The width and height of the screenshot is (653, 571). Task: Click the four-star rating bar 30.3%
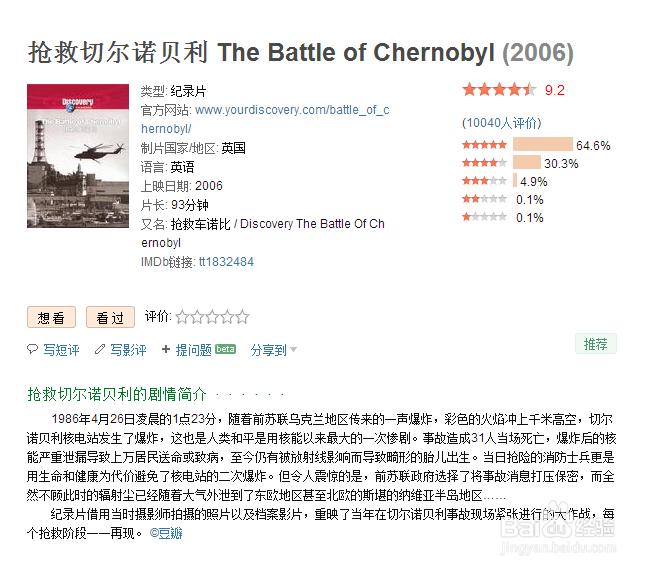pyautogui.click(x=527, y=163)
